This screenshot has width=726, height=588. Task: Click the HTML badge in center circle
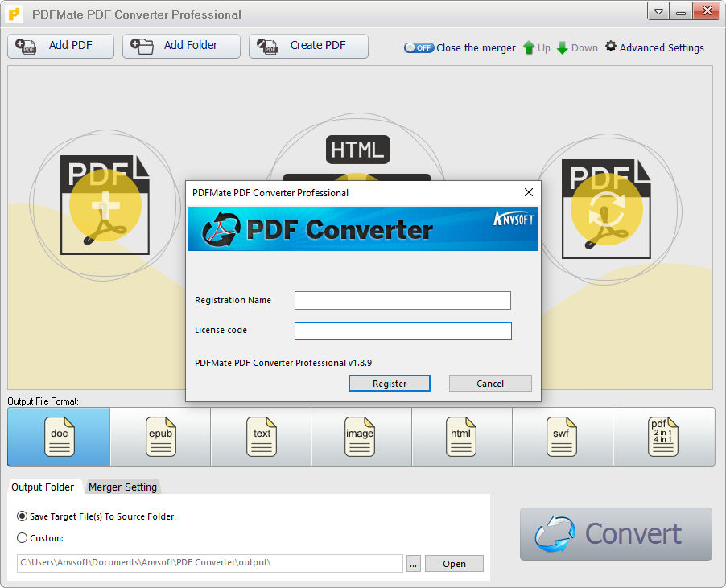[x=358, y=150]
